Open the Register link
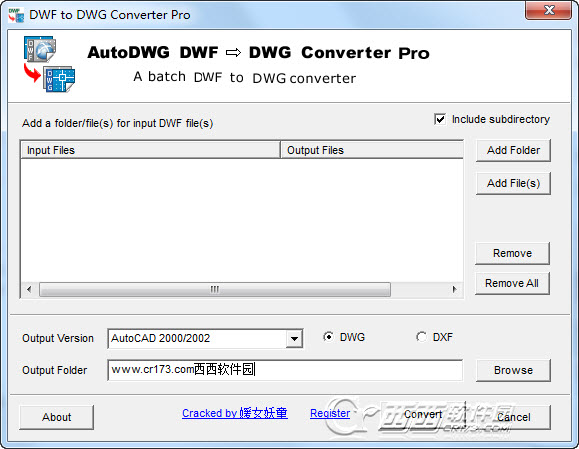 (330, 413)
